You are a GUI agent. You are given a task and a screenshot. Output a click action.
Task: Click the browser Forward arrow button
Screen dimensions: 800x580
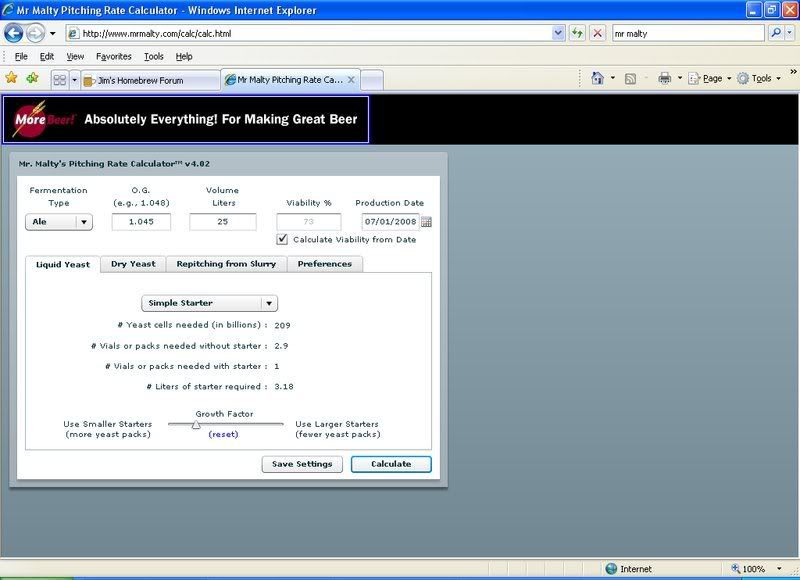pos(35,34)
